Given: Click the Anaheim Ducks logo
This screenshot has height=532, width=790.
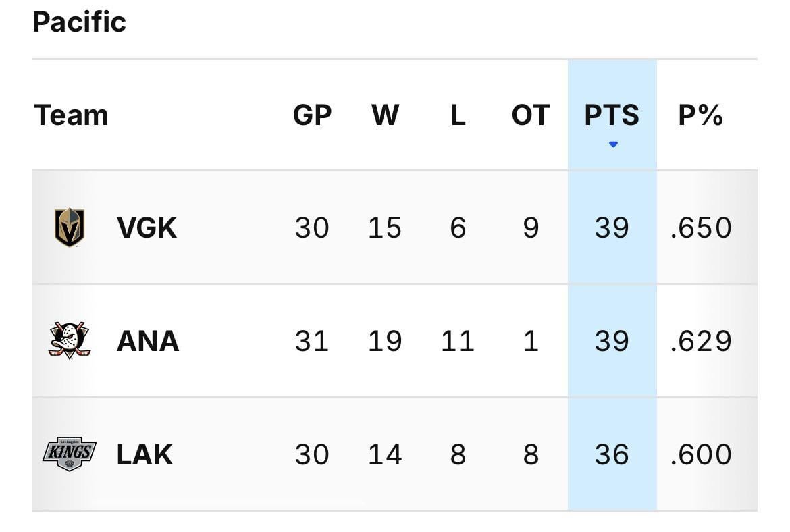Looking at the screenshot, I should coord(70,340).
